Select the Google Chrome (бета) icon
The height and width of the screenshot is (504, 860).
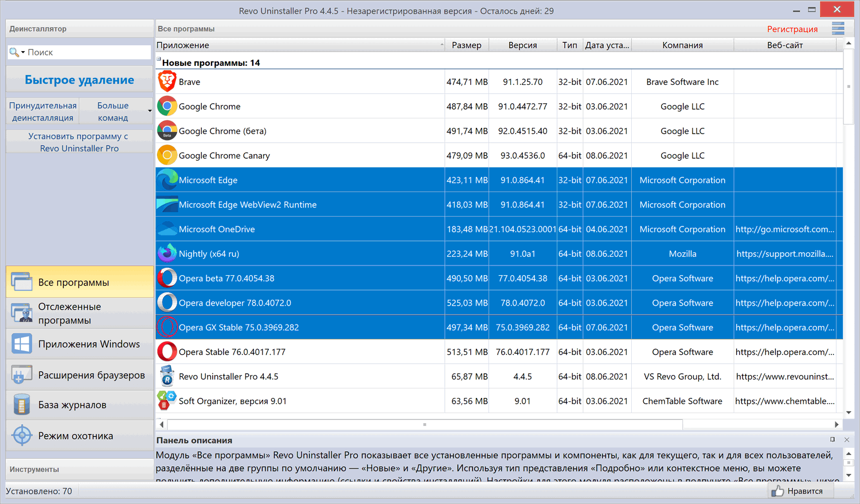(167, 131)
